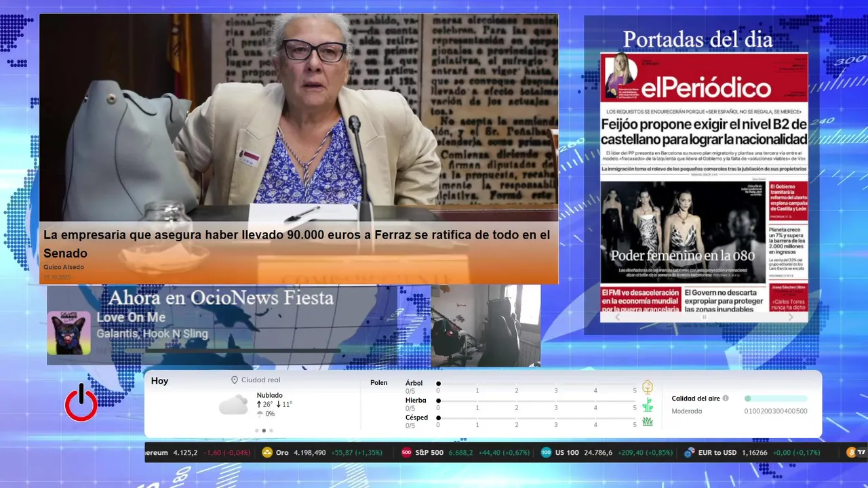
Task: Click the Hierba pollen label
Action: [x=416, y=401]
